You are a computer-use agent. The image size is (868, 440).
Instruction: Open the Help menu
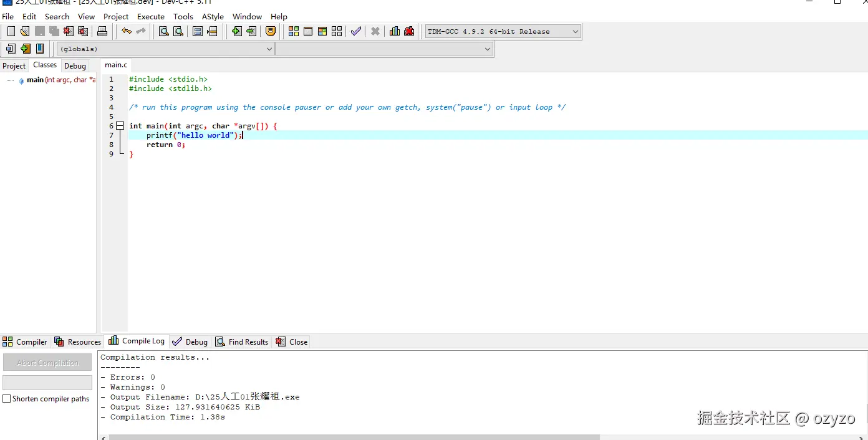[x=279, y=17]
